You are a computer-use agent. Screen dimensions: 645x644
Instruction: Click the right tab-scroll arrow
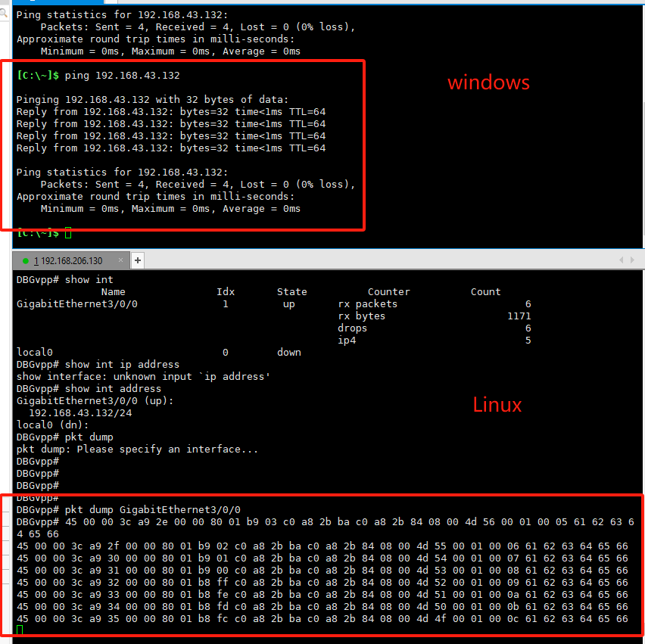click(632, 259)
